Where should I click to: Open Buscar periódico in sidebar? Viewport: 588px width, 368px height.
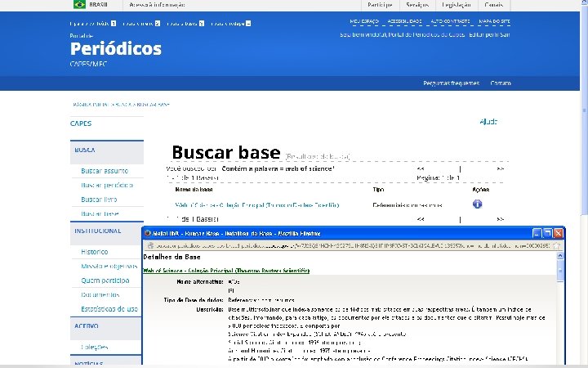click(107, 185)
